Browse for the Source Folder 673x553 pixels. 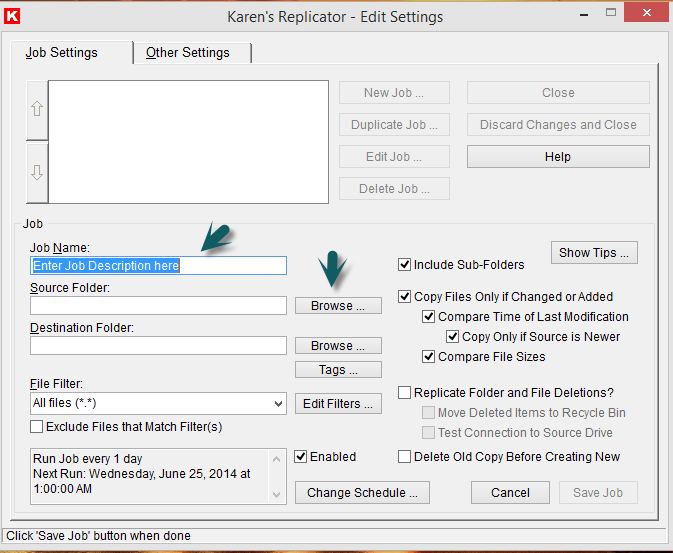tap(338, 306)
